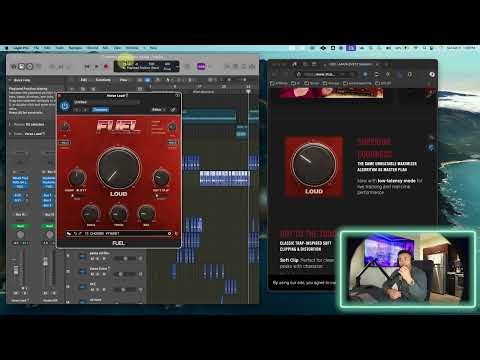
Task: Click the bottom-right knob in Fuel plugin
Action: click(x=146, y=214)
